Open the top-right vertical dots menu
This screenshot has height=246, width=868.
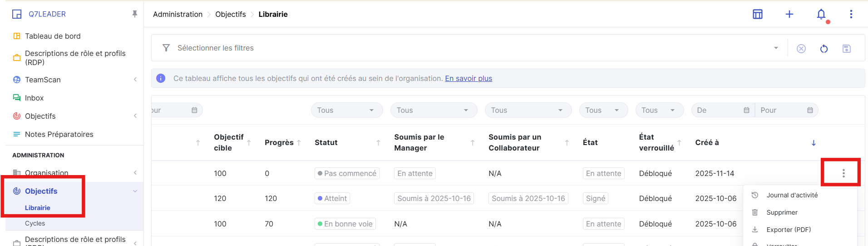pos(851,15)
